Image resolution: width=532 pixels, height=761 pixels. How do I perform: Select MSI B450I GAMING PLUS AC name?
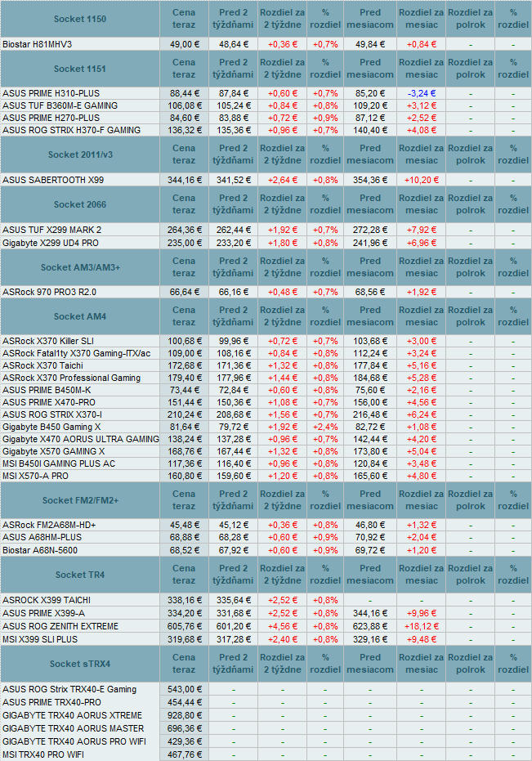(59, 463)
